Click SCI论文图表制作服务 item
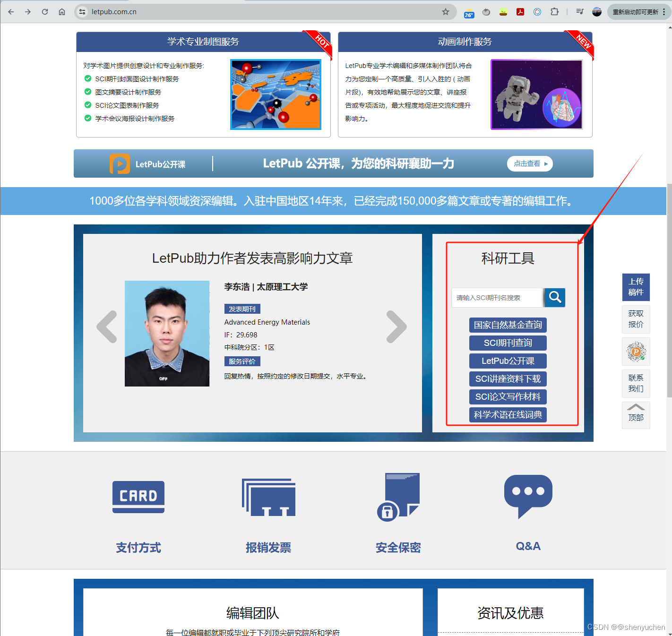 coord(127,105)
